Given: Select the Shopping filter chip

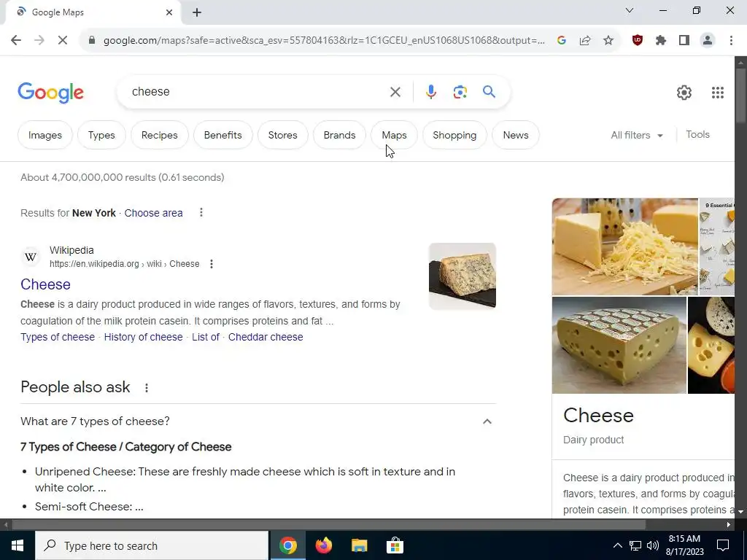Looking at the screenshot, I should [x=454, y=135].
